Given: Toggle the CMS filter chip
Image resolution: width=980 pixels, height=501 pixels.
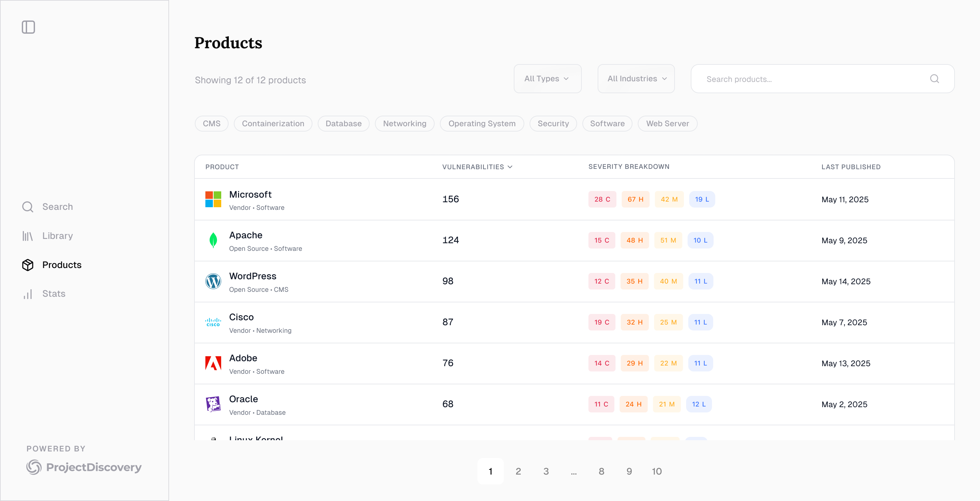Looking at the screenshot, I should click(x=212, y=124).
